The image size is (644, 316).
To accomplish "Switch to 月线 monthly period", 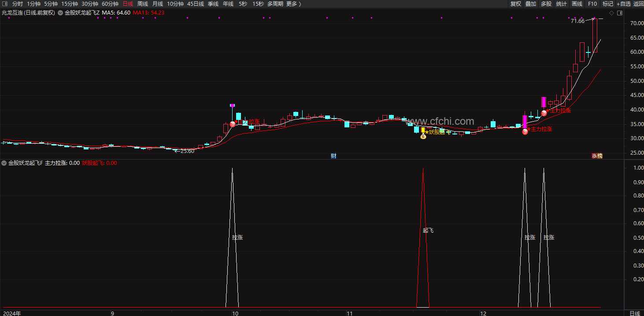I will point(158,4).
